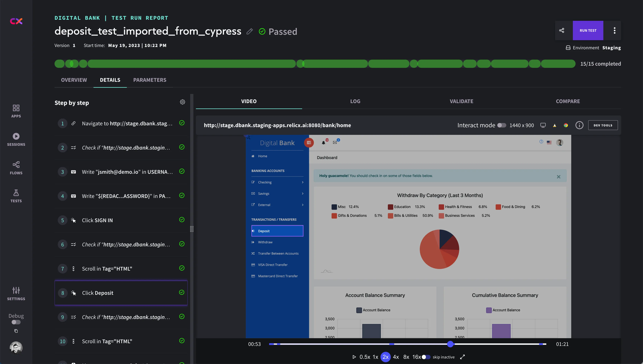
Task: Switch to the LOG tab
Action: [355, 101]
